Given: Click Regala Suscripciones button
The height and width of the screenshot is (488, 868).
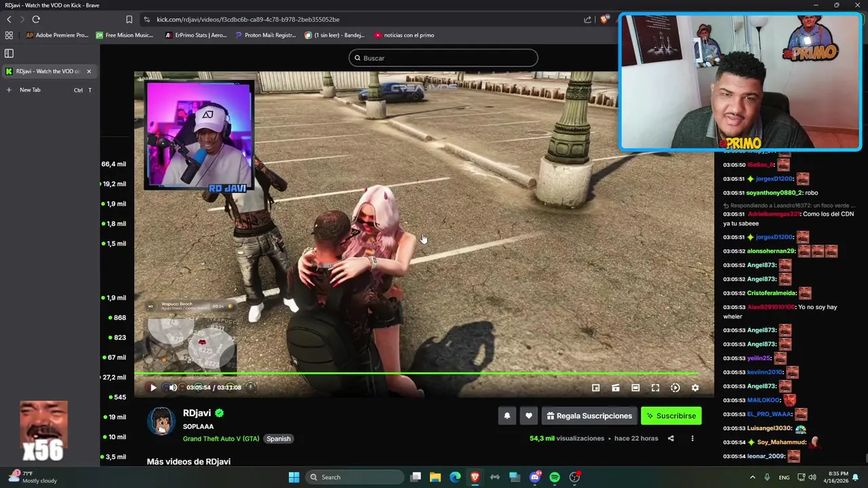Looking at the screenshot, I should point(589,416).
